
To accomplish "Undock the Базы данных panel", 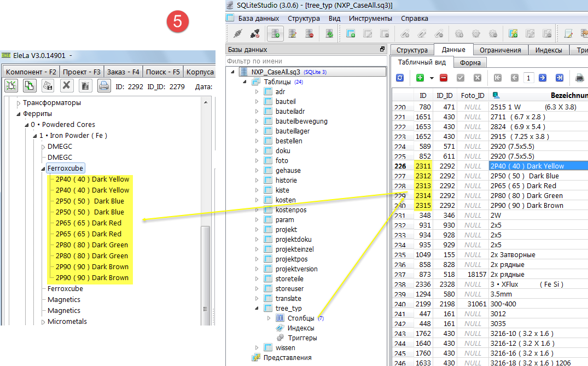I will click(382, 49).
